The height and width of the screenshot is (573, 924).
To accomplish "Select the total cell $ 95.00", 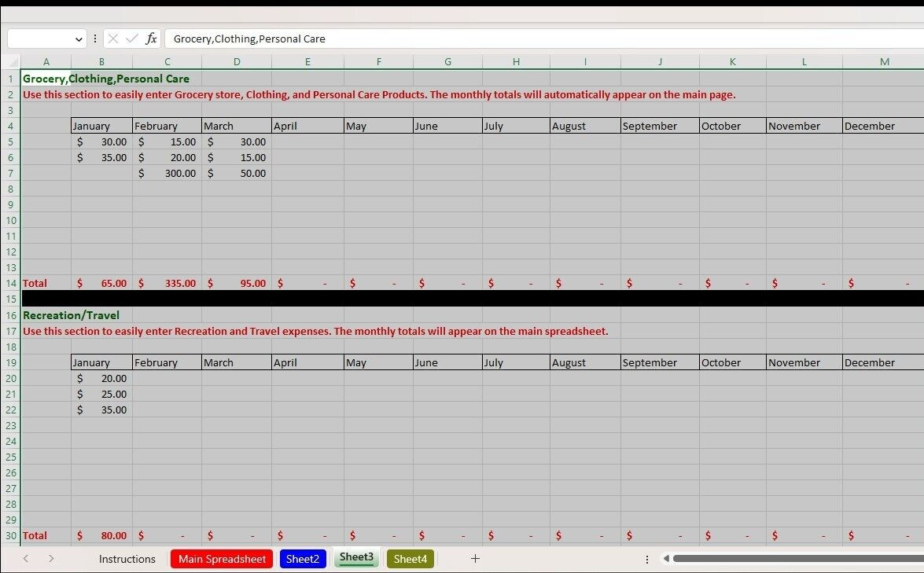I will coord(236,283).
